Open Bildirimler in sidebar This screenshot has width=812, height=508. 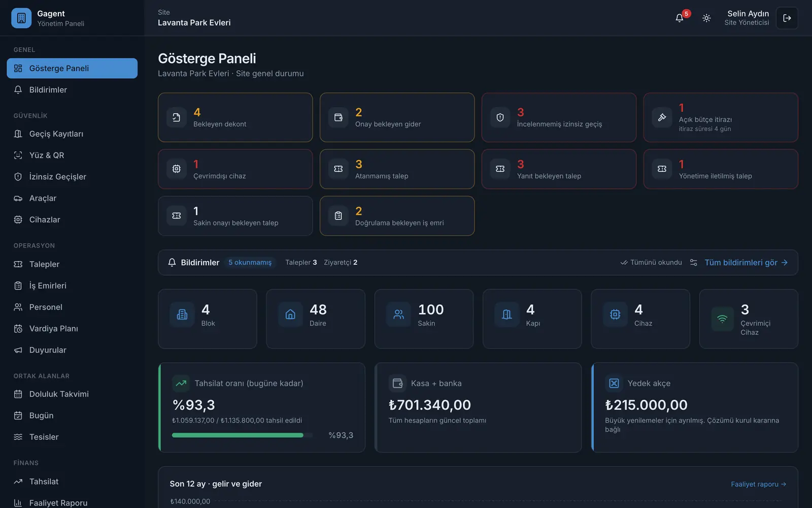click(x=72, y=90)
